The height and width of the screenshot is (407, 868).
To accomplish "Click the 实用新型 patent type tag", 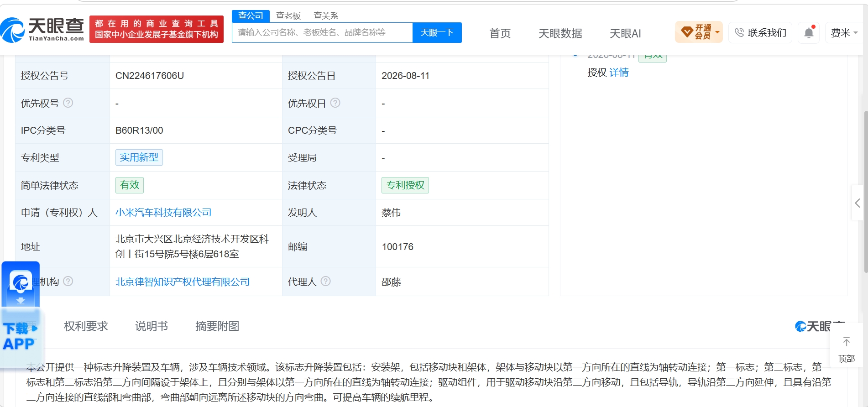I will (x=139, y=157).
